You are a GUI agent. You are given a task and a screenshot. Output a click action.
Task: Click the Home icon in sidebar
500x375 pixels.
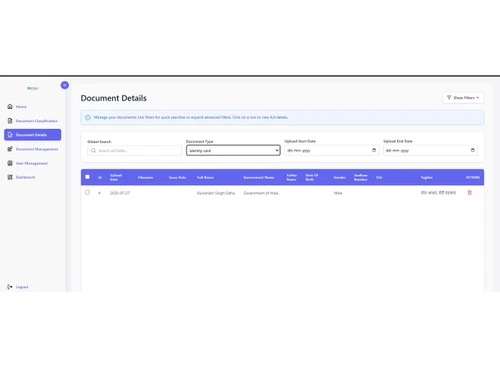coord(10,107)
